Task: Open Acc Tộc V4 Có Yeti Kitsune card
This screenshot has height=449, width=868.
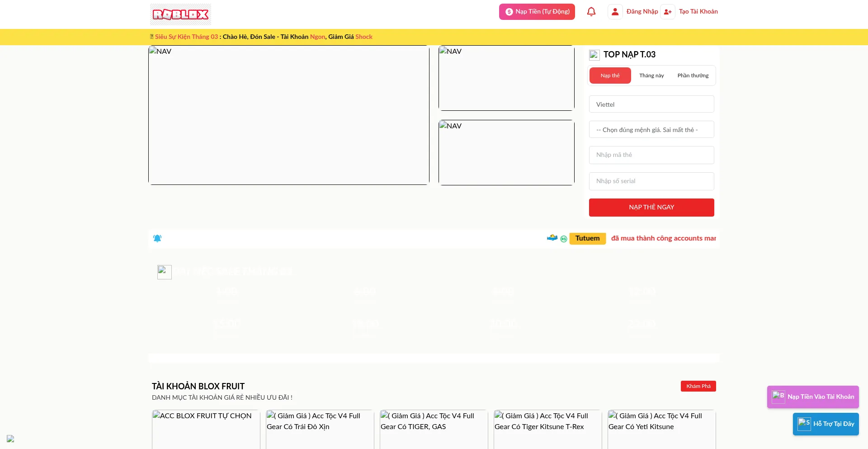Action: coord(662,430)
